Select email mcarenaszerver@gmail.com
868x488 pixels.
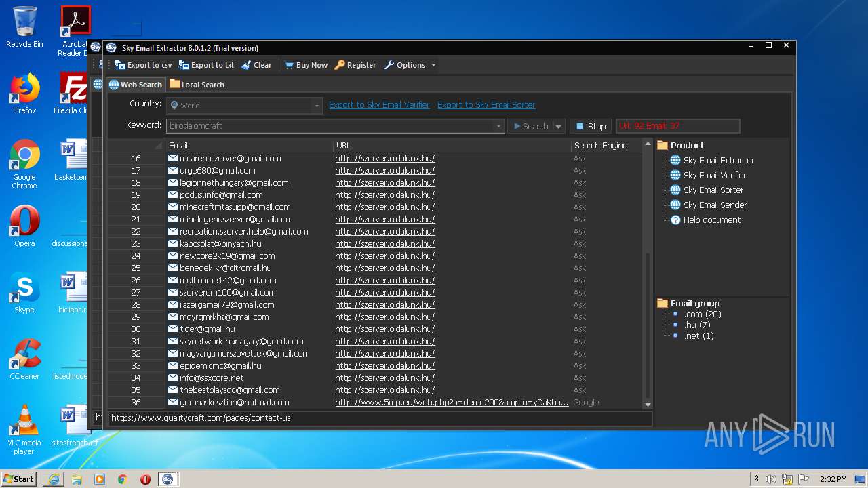pyautogui.click(x=230, y=159)
